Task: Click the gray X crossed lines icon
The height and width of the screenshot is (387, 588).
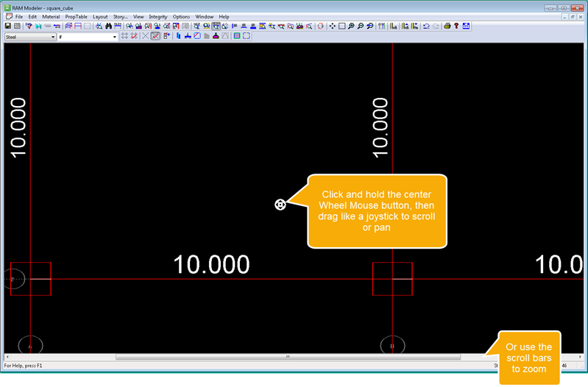Action: click(x=145, y=36)
